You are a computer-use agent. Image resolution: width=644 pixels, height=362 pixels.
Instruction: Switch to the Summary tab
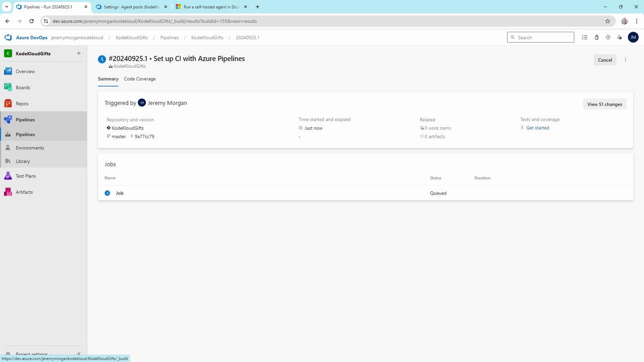pyautogui.click(x=108, y=79)
